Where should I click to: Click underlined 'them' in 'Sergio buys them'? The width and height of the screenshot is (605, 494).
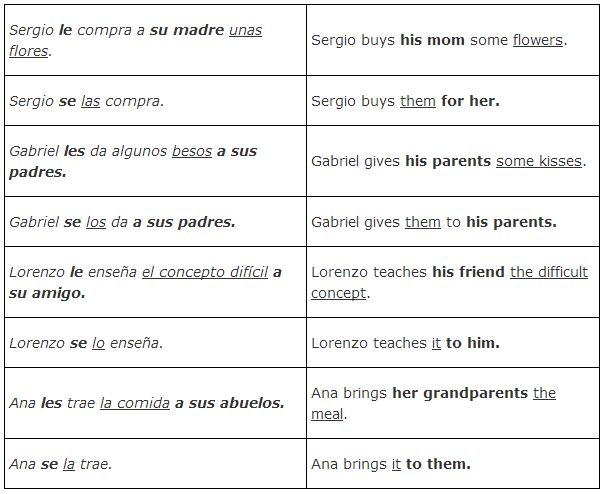click(x=418, y=101)
